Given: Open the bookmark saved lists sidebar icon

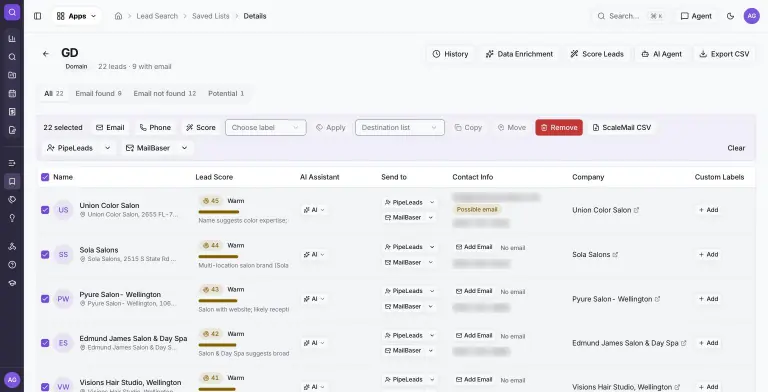Looking at the screenshot, I should tap(12, 181).
